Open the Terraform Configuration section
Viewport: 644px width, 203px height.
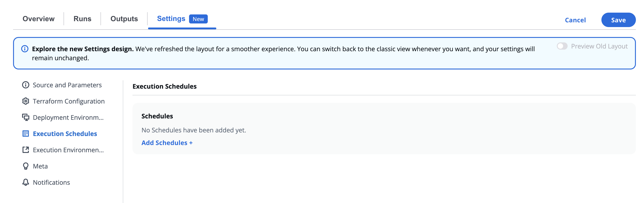69,101
